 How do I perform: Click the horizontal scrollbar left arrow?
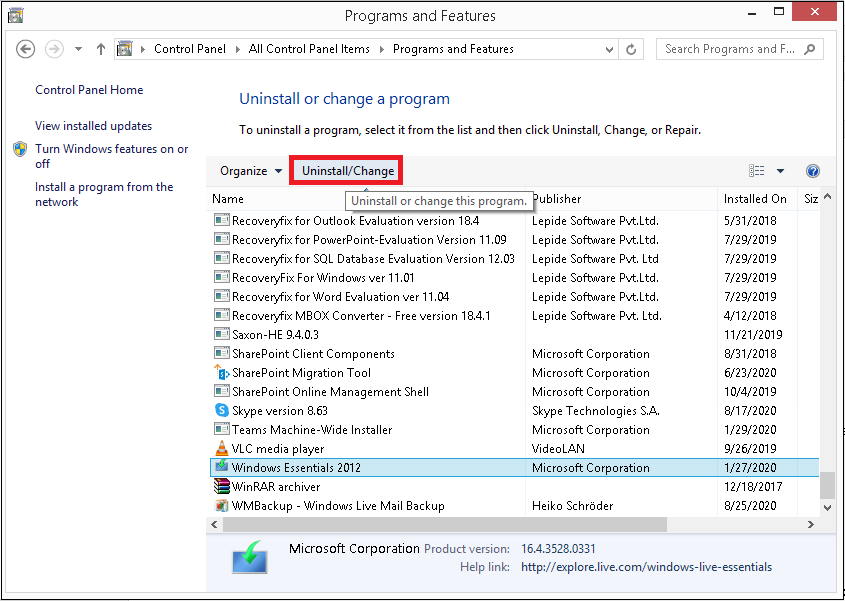214,524
